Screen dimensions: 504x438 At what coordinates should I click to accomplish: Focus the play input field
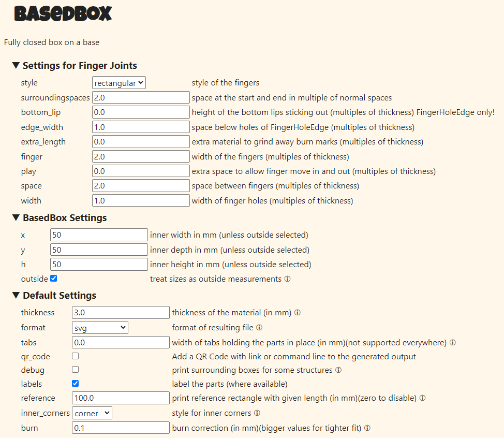(141, 171)
